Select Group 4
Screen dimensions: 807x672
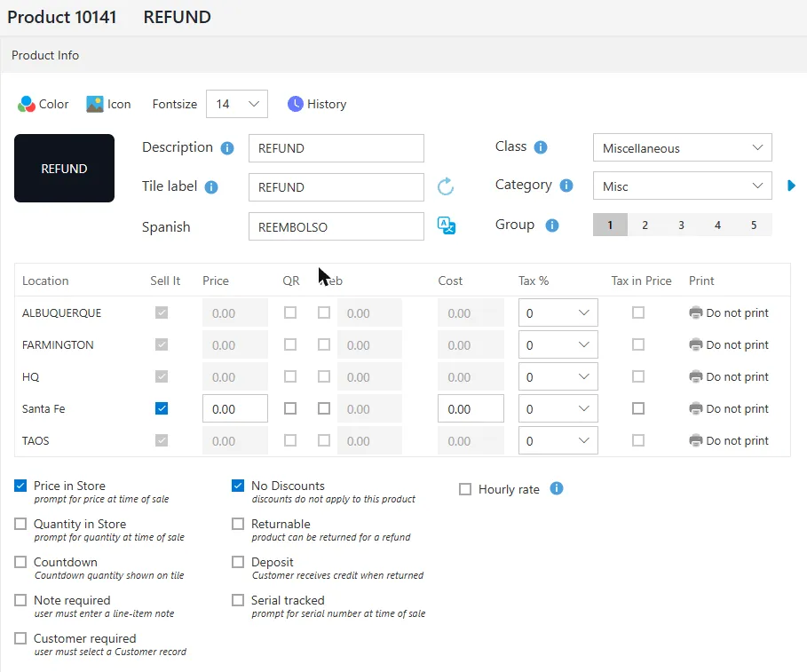(717, 225)
